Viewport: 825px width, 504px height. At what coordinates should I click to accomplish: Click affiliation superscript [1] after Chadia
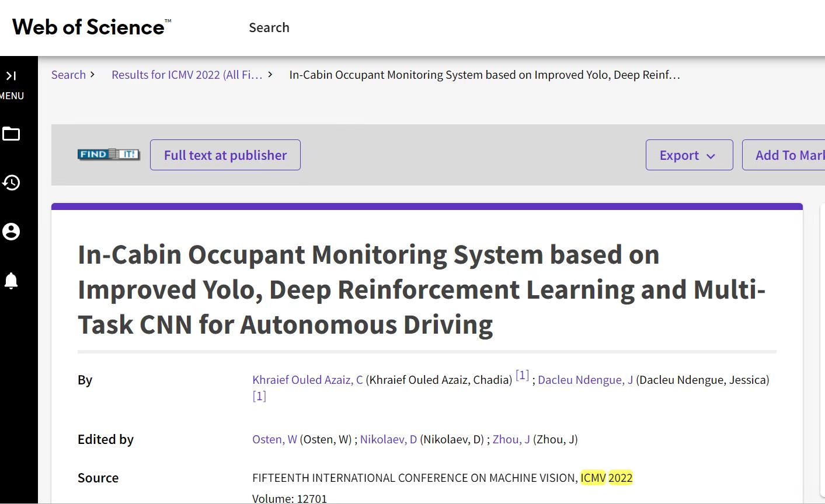[522, 376]
